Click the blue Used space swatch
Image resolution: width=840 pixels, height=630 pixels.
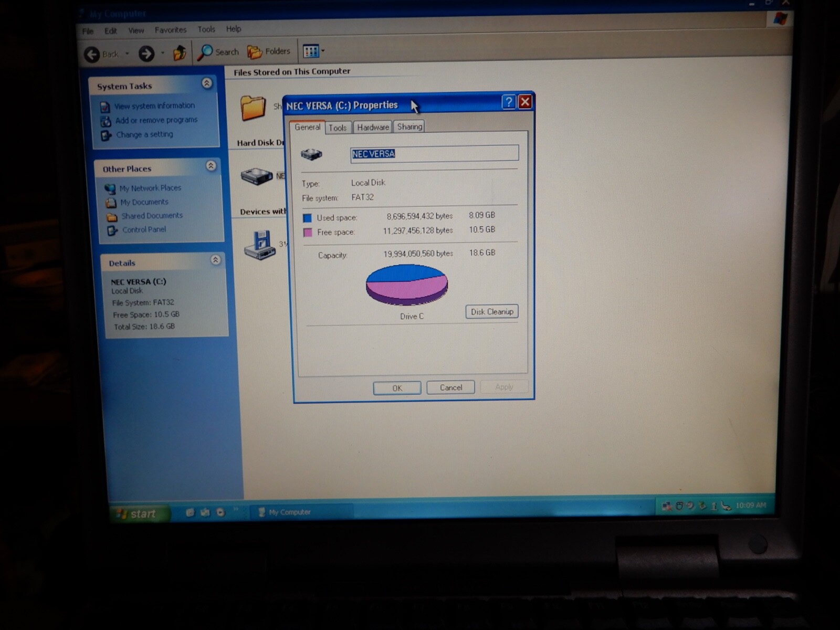click(x=307, y=218)
